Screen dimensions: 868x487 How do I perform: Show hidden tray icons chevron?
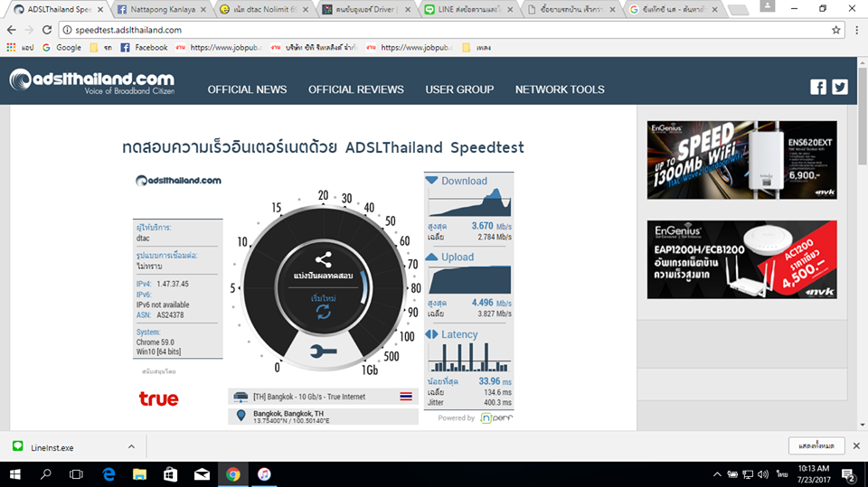[717, 474]
